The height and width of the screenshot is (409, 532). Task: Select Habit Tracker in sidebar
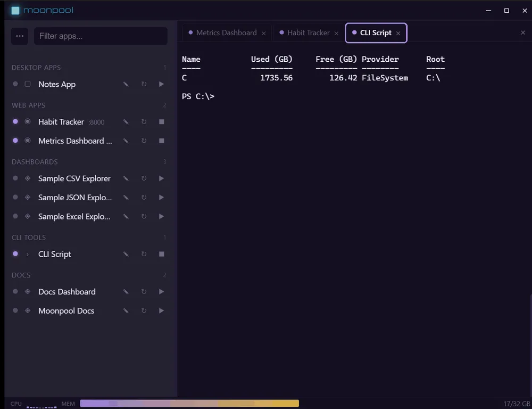61,121
